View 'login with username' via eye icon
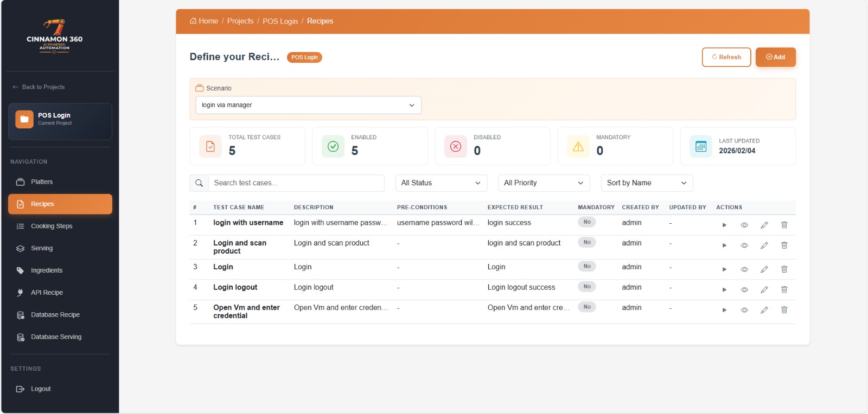The width and height of the screenshot is (868, 414). 744,225
